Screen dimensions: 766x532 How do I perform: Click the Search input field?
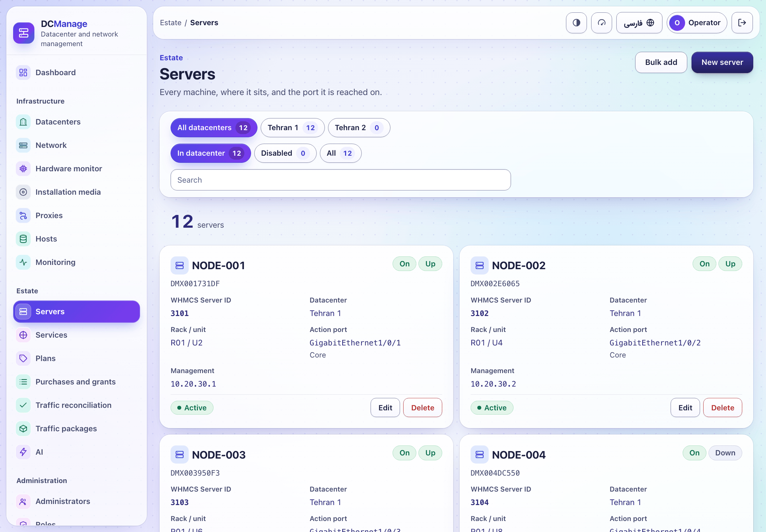340,180
